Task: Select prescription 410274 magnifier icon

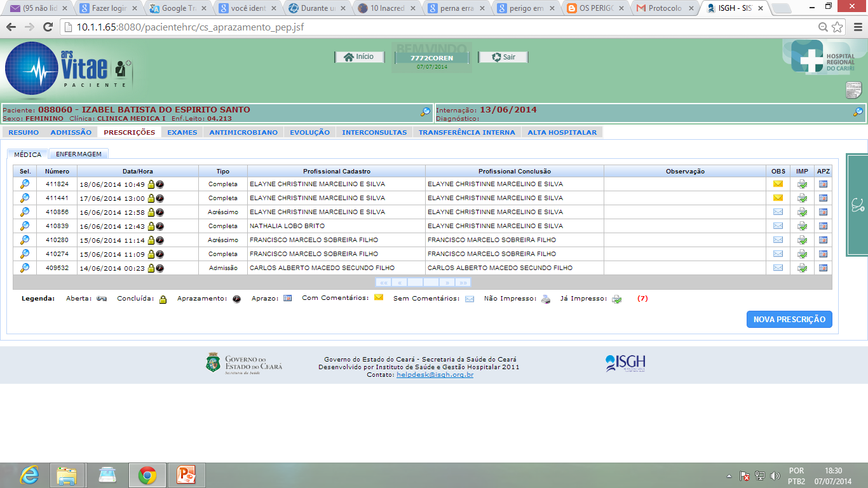Action: point(25,254)
